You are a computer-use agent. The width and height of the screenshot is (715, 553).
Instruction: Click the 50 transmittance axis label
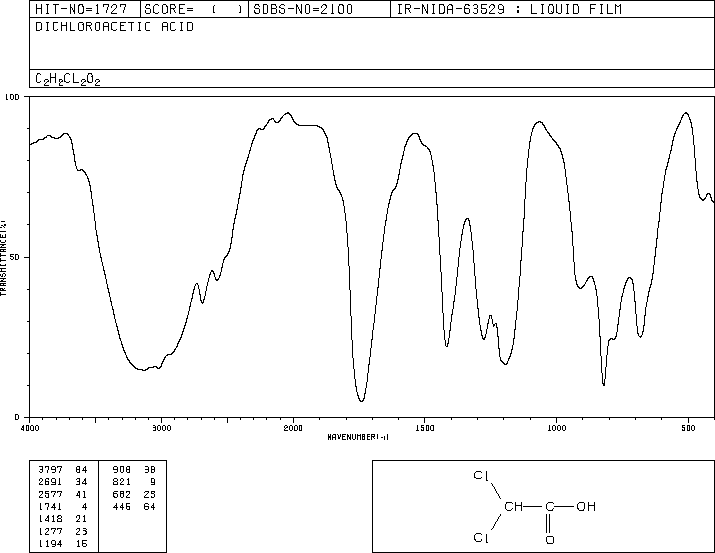click(15, 258)
